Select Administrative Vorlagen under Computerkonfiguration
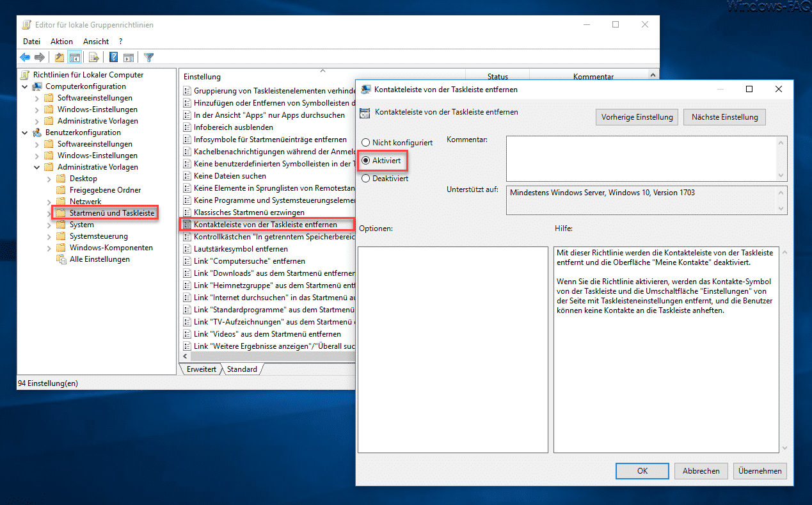The width and height of the screenshot is (812, 505). pos(97,121)
